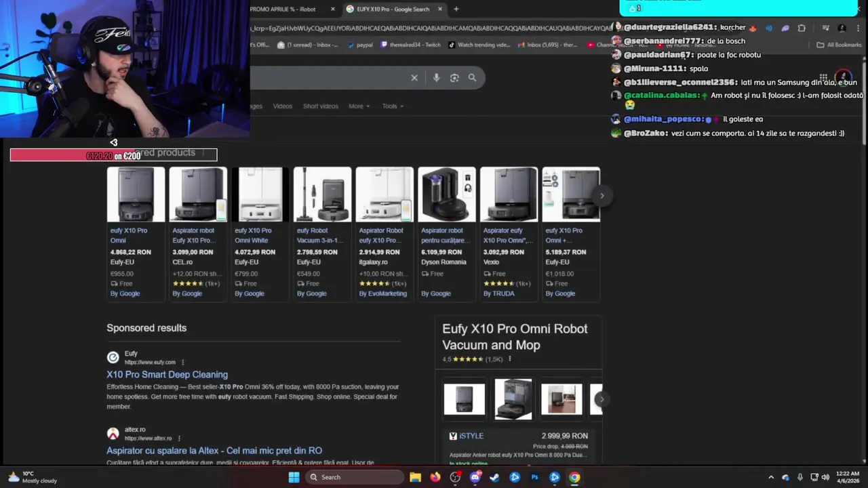Expand the Tools dropdown
Screen dimensions: 868x488
(x=392, y=106)
